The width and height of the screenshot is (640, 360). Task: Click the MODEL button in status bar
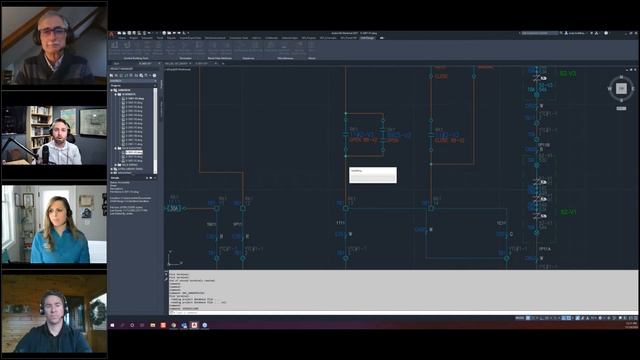519,318
